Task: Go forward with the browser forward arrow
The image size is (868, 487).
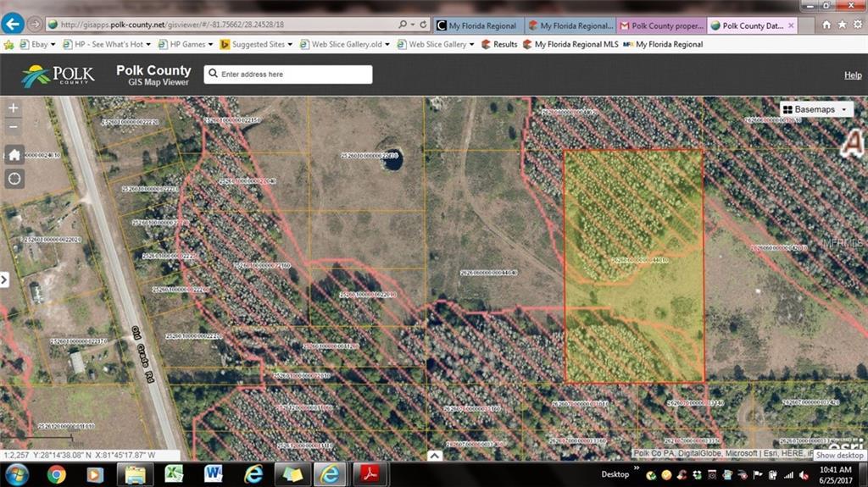Action: pos(35,25)
